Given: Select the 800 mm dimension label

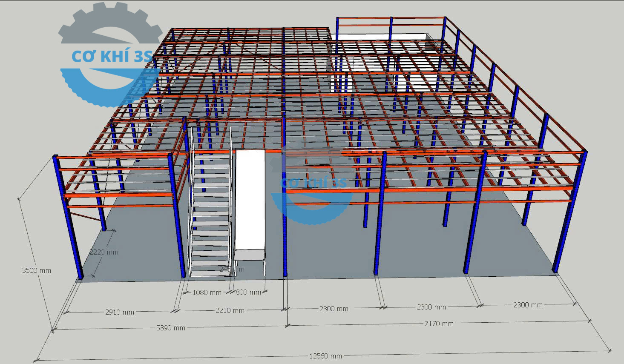Looking at the screenshot, I should 248,292.
